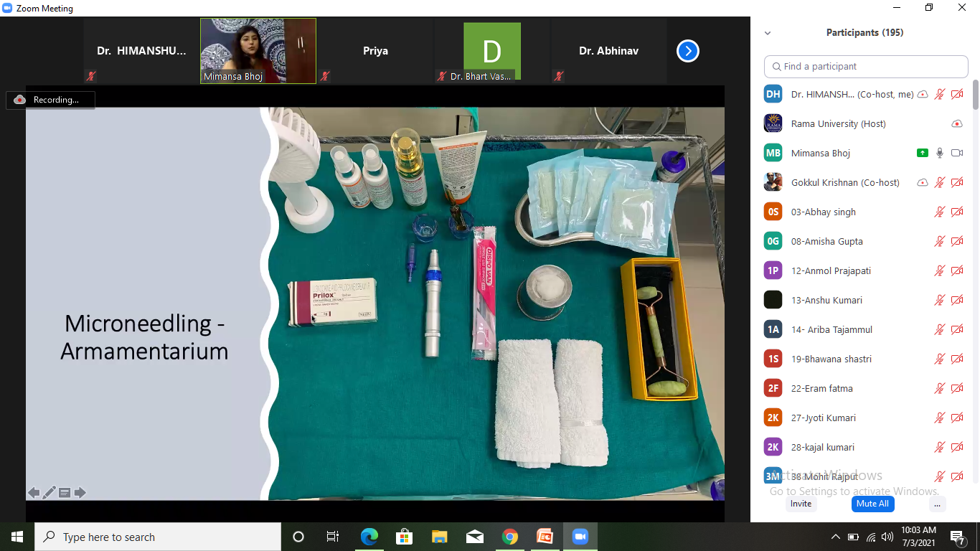Viewport: 980px width, 551px height.
Task: Open Task View on taskbar
Action: 333,537
